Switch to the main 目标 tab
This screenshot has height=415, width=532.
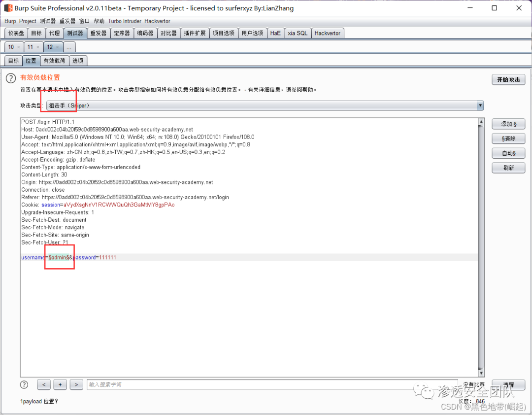36,34
